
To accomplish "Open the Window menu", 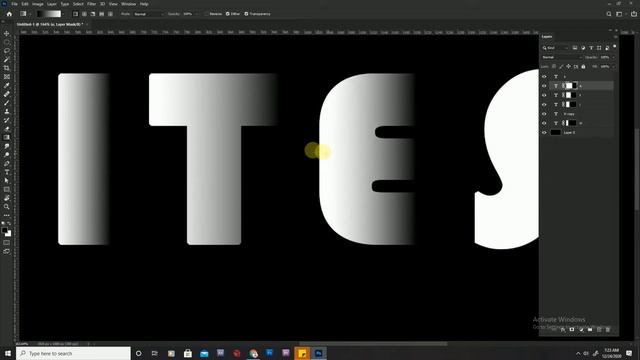I will 129,4.
